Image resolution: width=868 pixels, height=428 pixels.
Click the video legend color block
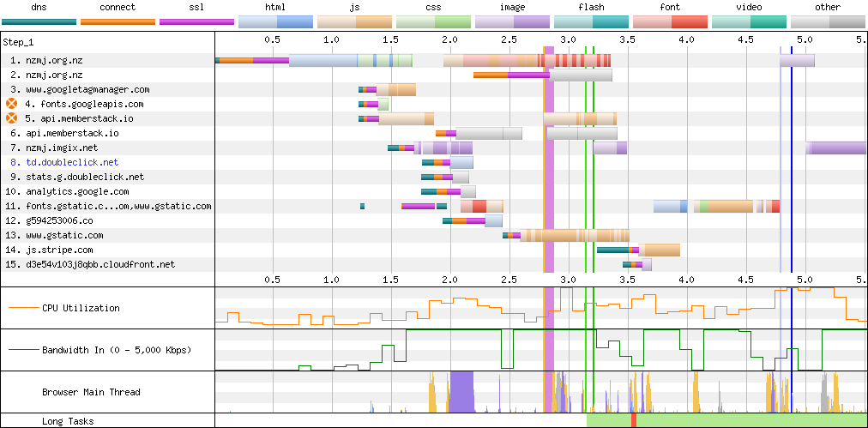(x=749, y=21)
